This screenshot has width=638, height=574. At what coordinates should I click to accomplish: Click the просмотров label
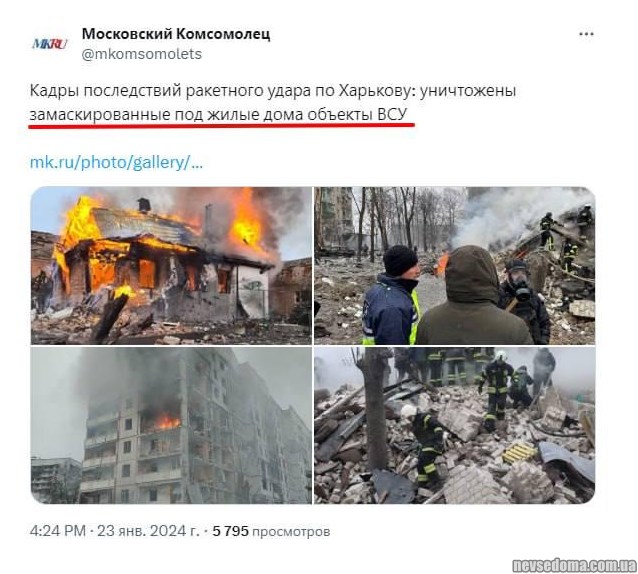pos(291,532)
